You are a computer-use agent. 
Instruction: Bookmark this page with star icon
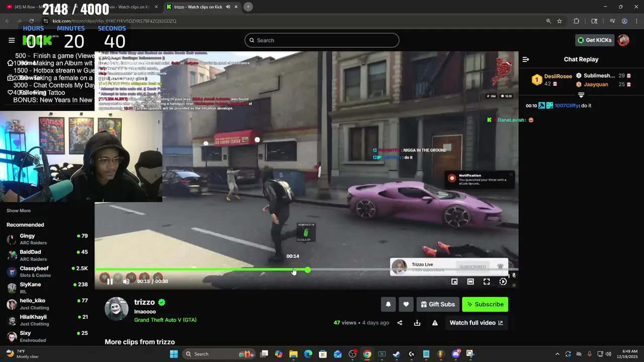coord(559,21)
